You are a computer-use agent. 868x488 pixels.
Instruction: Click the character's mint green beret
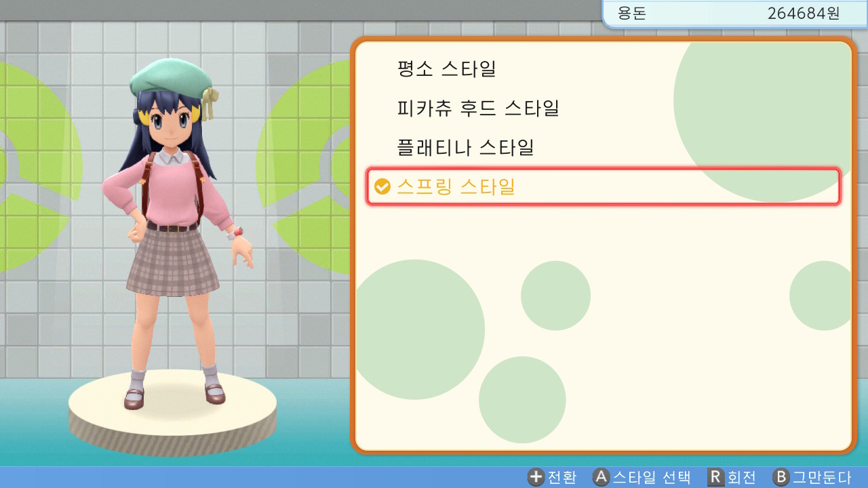(x=172, y=79)
